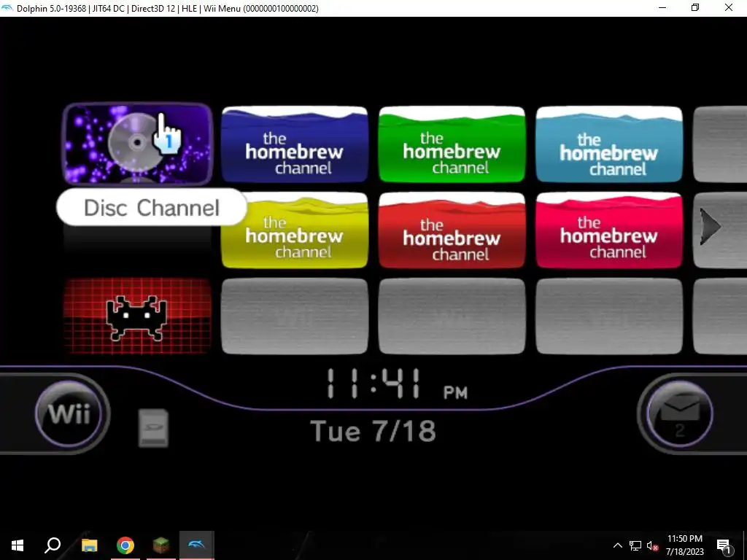This screenshot has height=560, width=747.
Task: Launch the dark blue homebrew channel
Action: click(295, 144)
